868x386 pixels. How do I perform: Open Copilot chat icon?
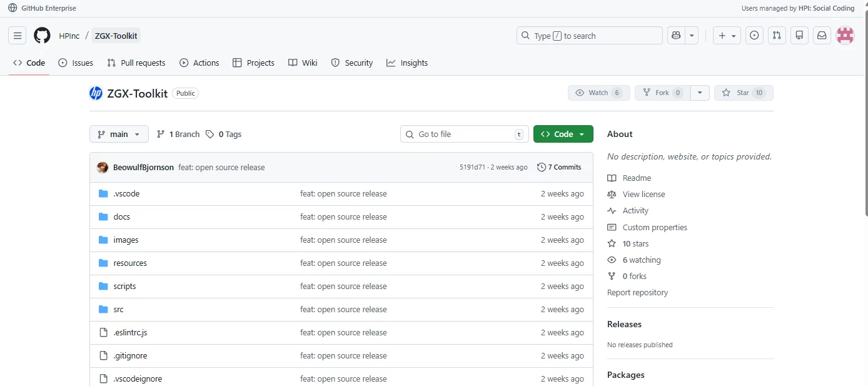(x=676, y=36)
